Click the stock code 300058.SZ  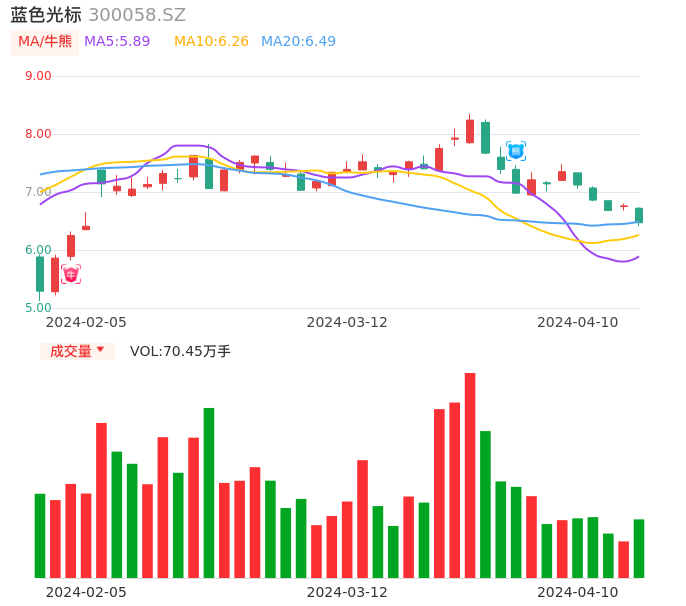137,15
